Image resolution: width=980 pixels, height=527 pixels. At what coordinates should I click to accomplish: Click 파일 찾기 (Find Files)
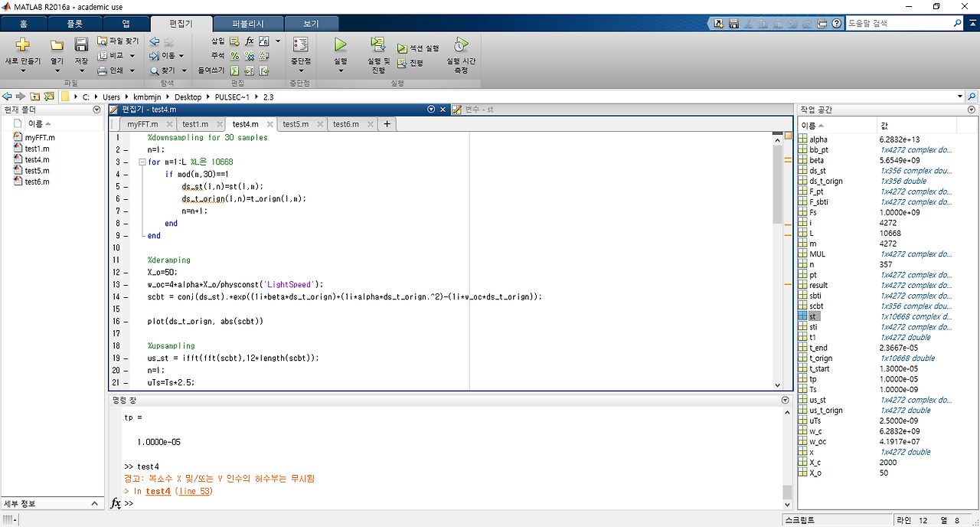coord(118,41)
